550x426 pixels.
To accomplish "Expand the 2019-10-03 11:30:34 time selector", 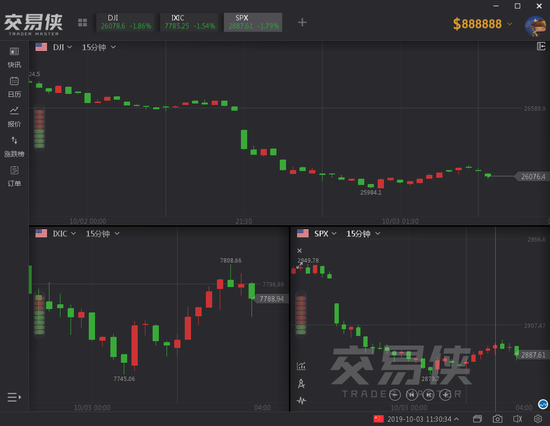I will (423, 419).
